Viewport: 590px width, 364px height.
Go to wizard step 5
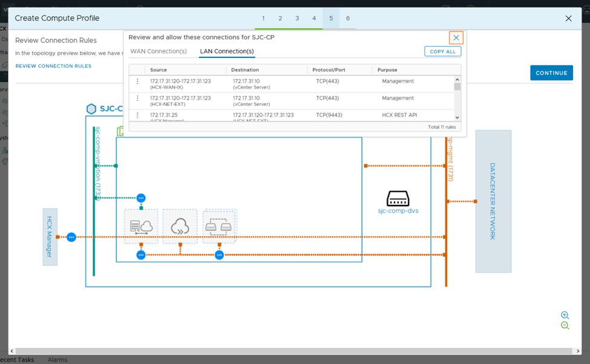(331, 18)
